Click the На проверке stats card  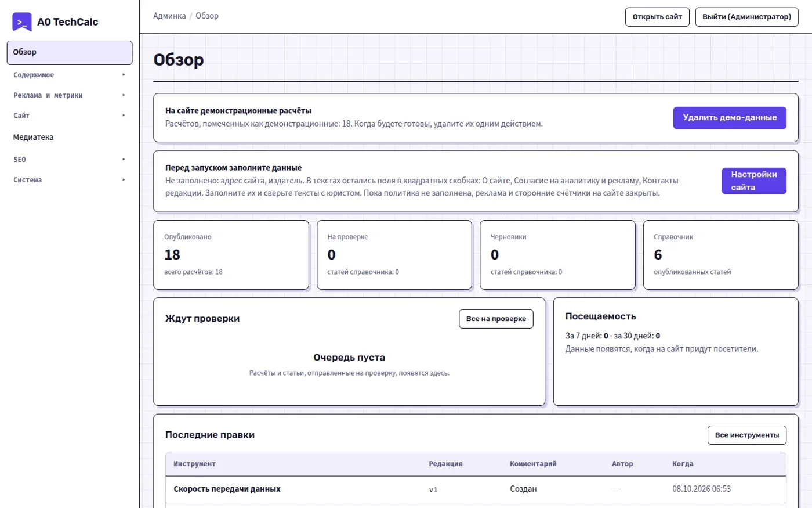394,255
